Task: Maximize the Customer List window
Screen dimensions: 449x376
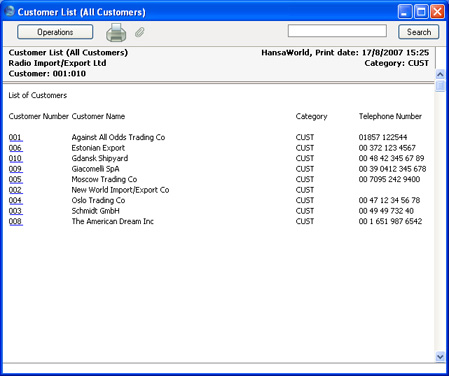Action: pyautogui.click(x=421, y=12)
